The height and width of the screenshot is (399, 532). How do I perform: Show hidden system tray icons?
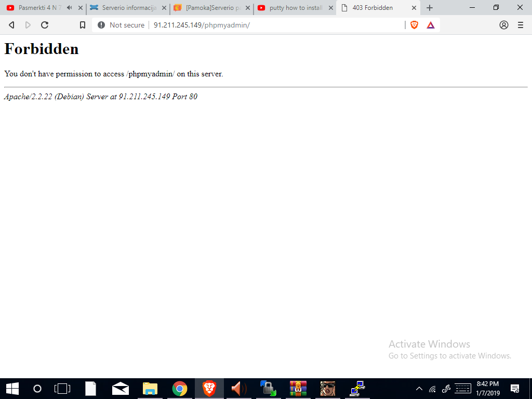(x=419, y=389)
